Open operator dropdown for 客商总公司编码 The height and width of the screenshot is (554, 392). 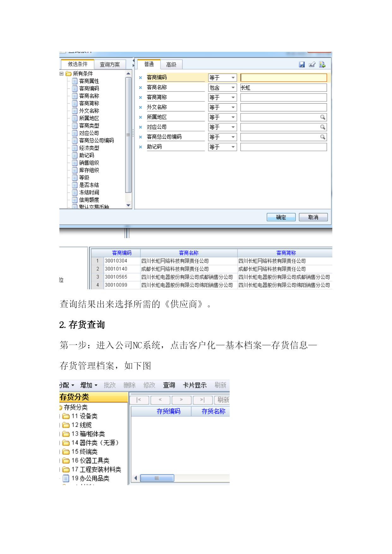[233, 137]
